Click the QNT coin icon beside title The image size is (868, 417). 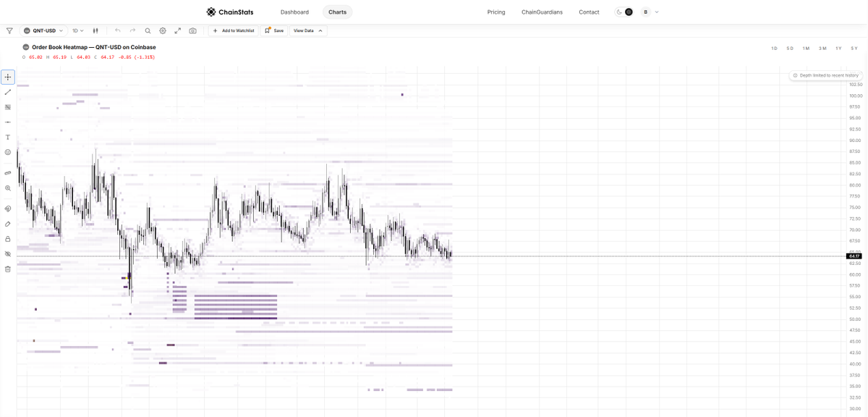tap(25, 47)
